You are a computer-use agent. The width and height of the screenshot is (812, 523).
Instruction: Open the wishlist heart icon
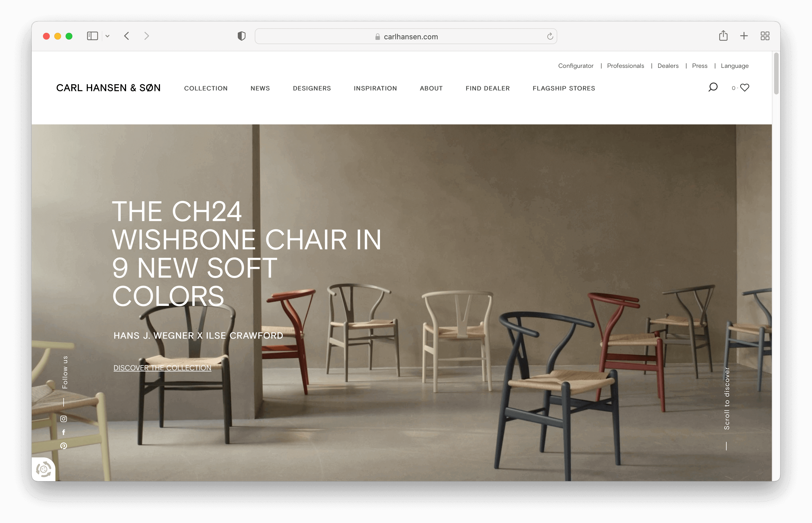tap(744, 88)
